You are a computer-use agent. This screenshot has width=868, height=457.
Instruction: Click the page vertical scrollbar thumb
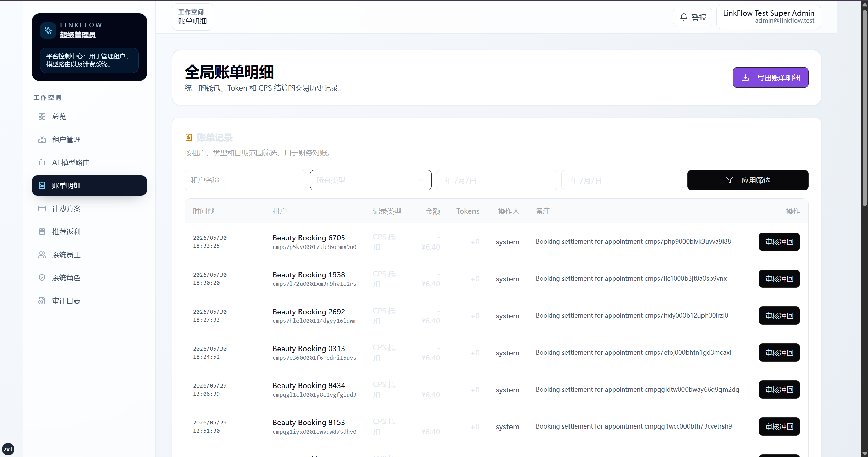point(865,108)
